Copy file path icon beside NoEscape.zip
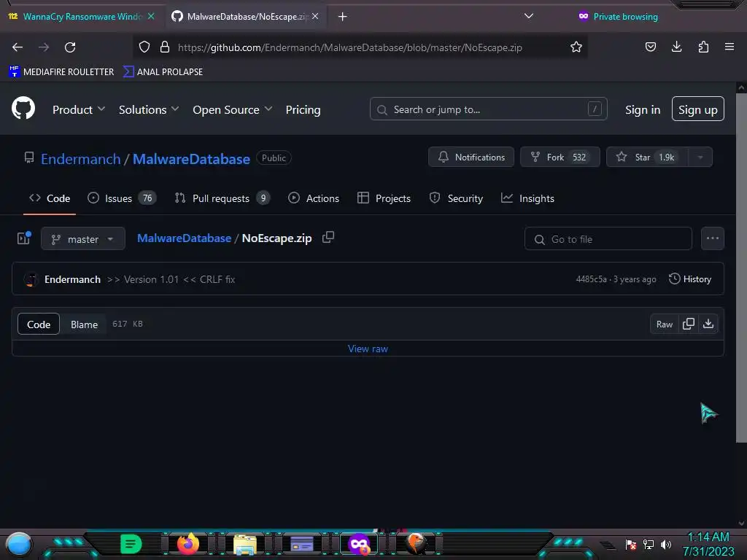 (x=328, y=237)
